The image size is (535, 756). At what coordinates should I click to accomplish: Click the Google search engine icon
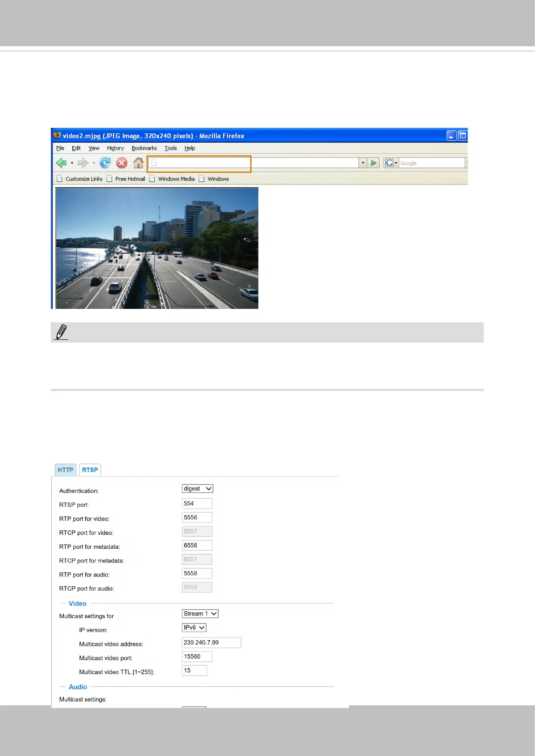pos(389,163)
